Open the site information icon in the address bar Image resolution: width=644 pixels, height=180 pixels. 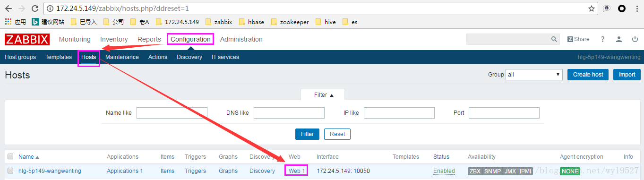coord(51,9)
